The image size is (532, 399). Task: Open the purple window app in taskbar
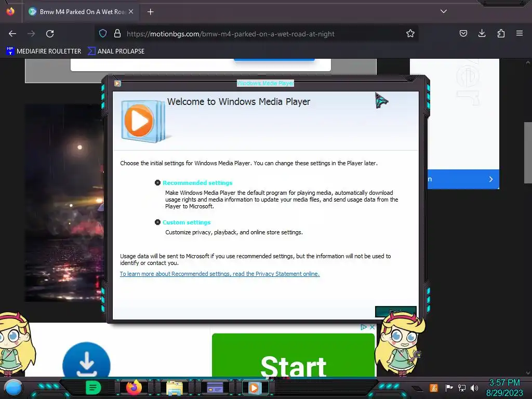point(215,388)
